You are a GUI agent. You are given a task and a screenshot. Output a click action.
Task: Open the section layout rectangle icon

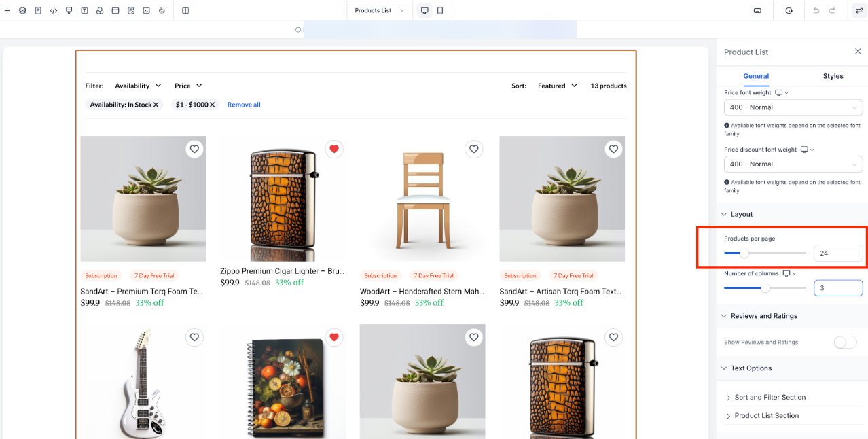[x=115, y=10]
